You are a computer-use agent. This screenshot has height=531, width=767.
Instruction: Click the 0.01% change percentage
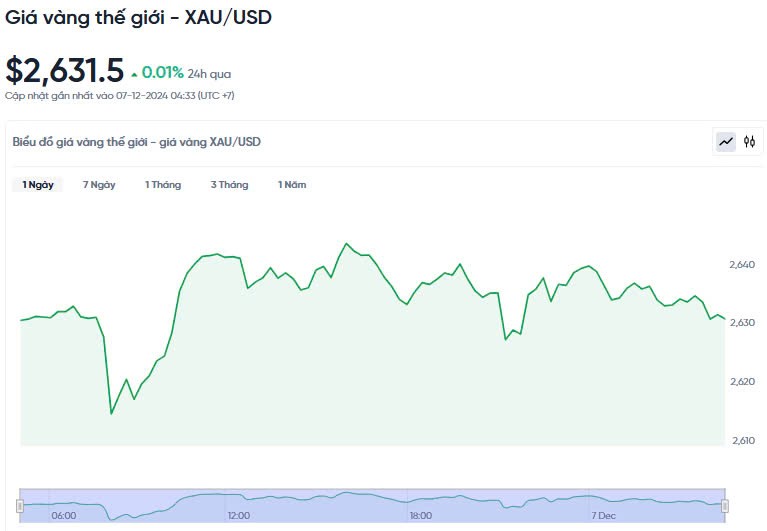point(162,72)
